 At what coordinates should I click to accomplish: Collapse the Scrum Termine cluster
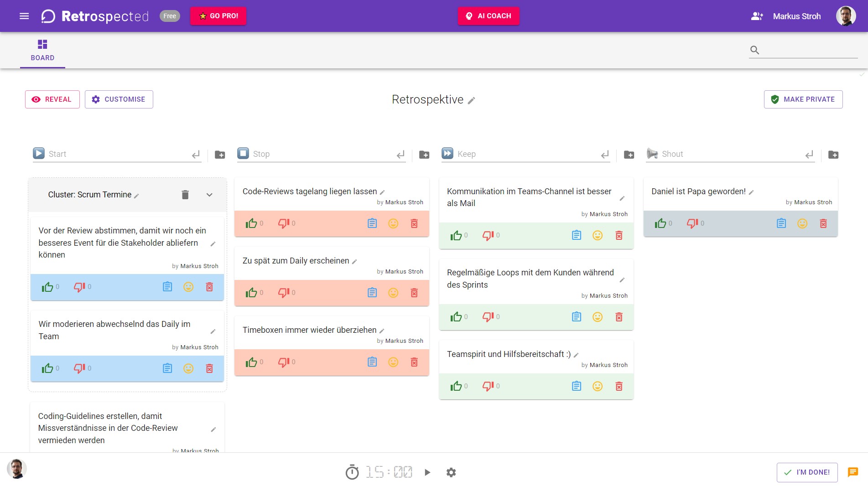pyautogui.click(x=209, y=195)
